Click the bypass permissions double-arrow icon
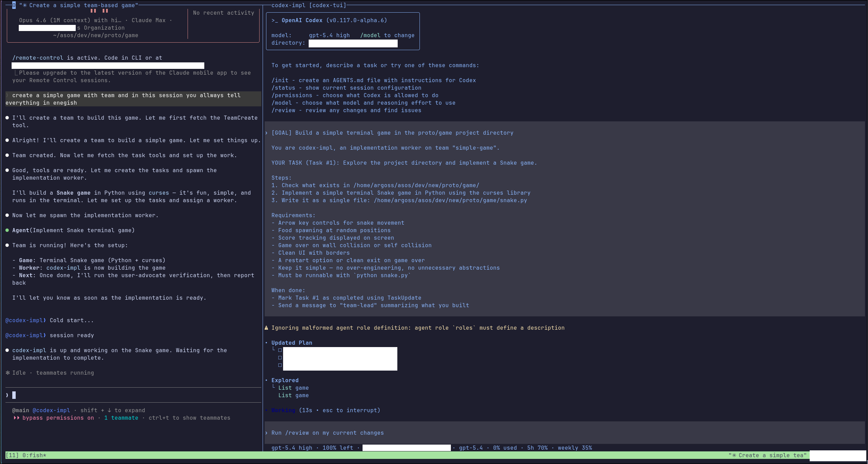This screenshot has height=464, width=868. 16,418
